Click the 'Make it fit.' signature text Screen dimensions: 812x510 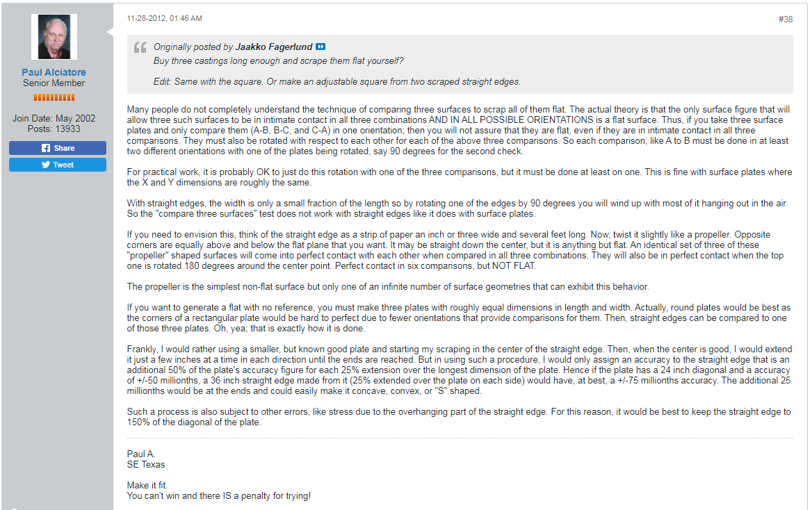click(x=147, y=485)
